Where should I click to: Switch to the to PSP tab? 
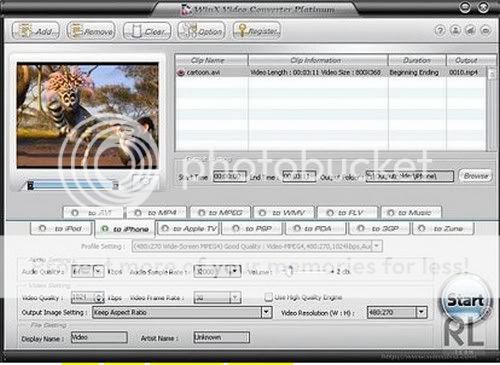(252, 229)
